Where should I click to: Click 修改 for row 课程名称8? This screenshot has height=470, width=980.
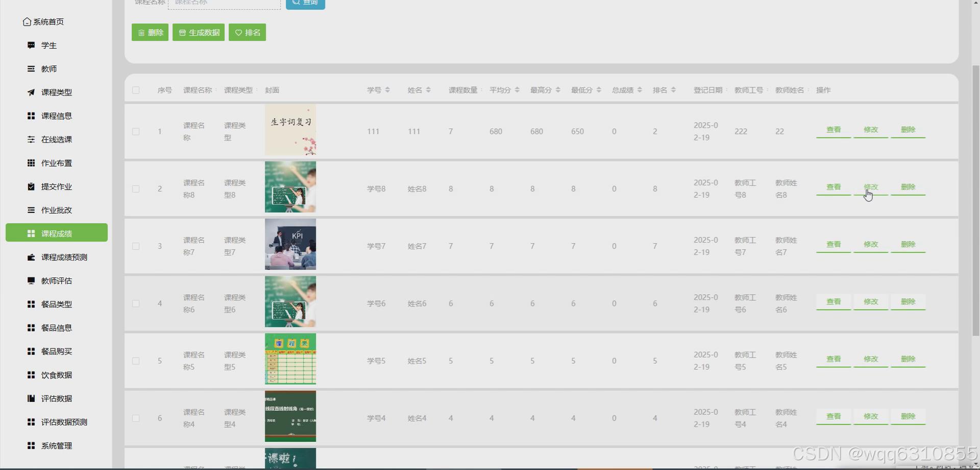coord(871,187)
